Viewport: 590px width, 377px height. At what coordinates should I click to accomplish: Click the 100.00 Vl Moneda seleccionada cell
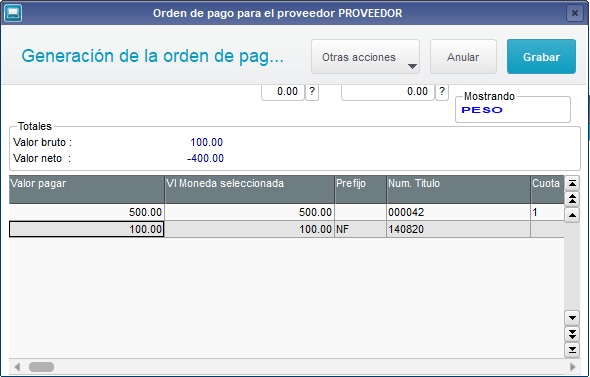tap(249, 229)
